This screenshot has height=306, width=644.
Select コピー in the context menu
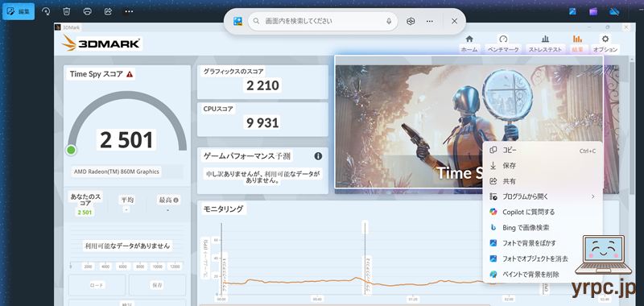(543, 151)
